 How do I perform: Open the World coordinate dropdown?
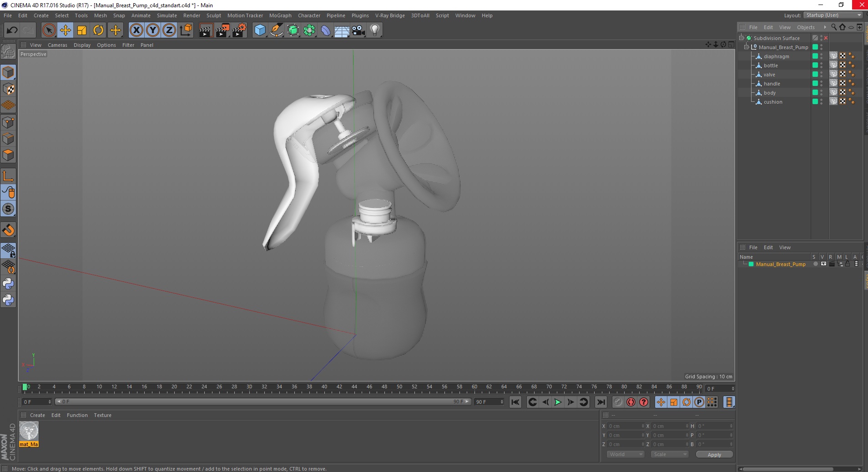tap(626, 454)
